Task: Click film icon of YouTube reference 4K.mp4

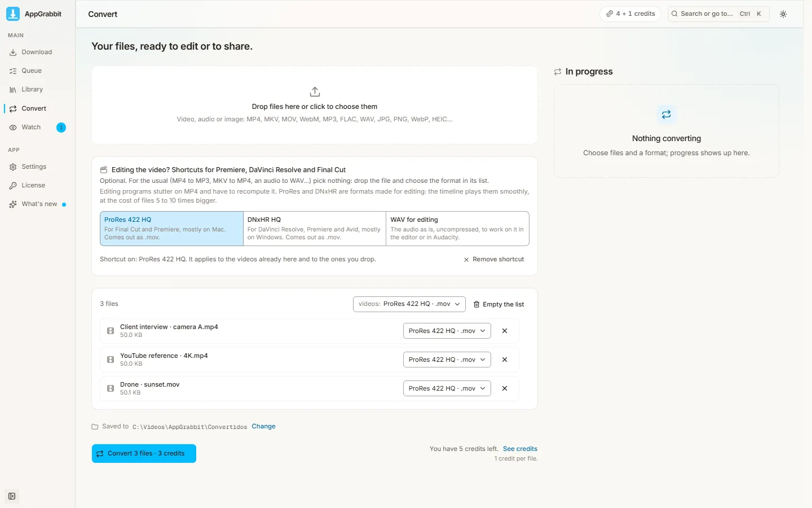Action: pos(111,360)
